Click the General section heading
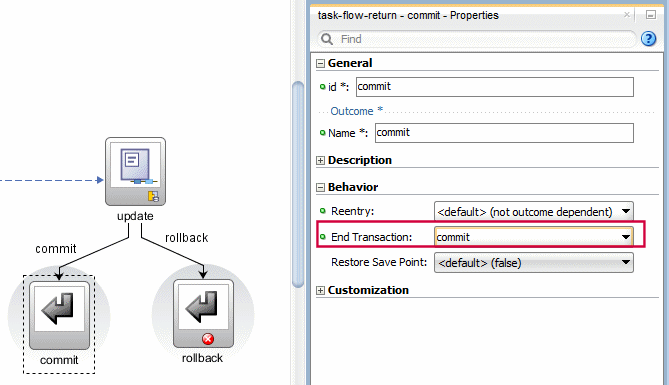 (350, 63)
